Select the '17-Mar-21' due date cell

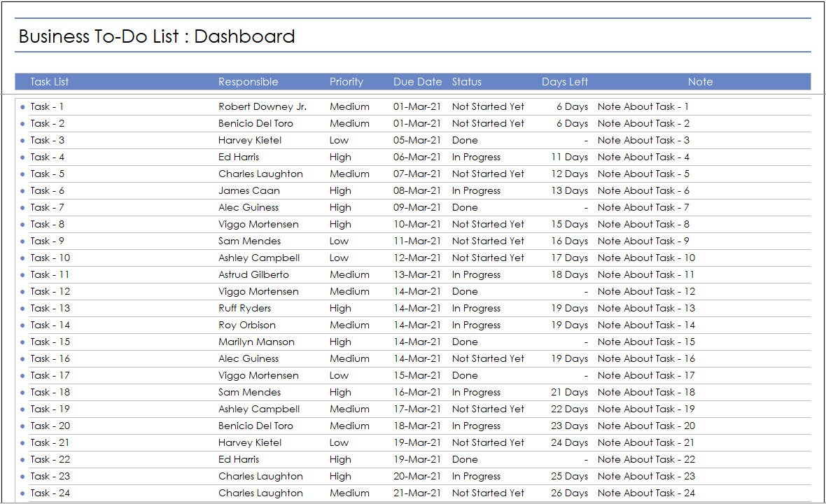[416, 409]
